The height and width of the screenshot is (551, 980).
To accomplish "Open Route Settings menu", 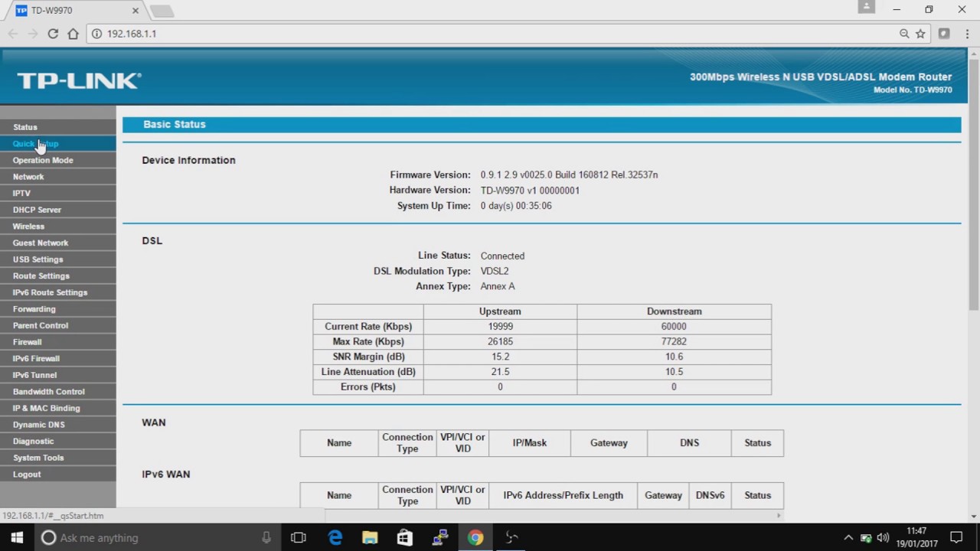I will pyautogui.click(x=58, y=275).
